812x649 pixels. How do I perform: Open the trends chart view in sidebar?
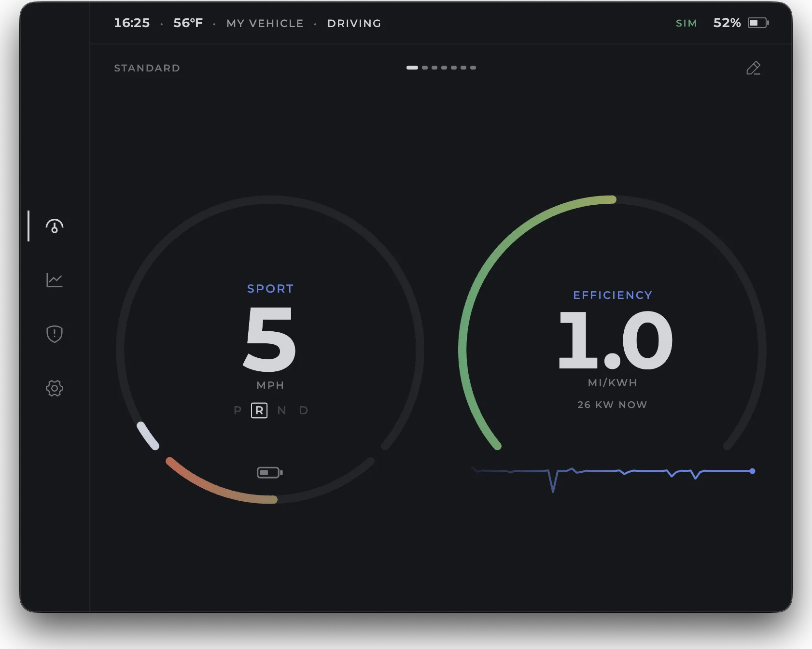pyautogui.click(x=55, y=280)
